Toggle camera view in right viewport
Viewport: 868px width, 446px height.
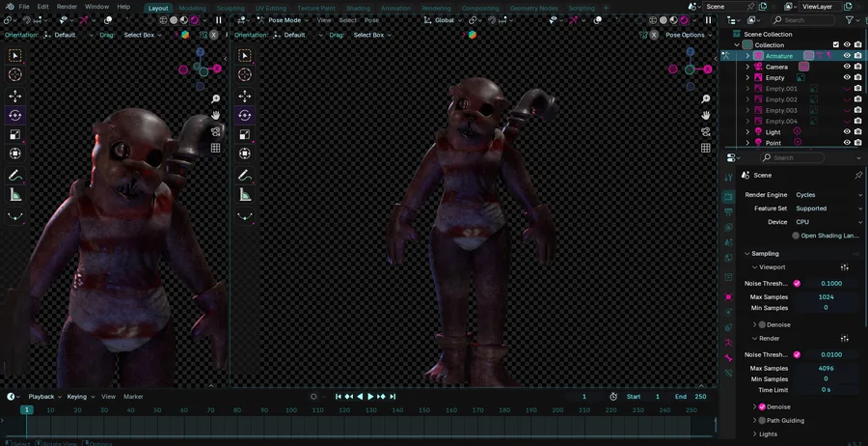pyautogui.click(x=706, y=131)
